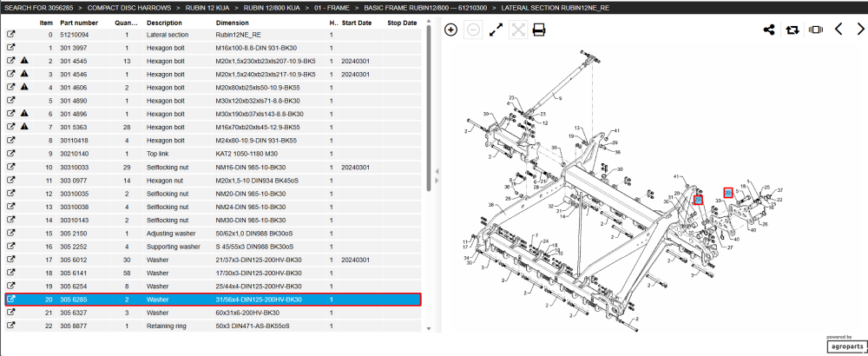
Task: Click the greyed-out zoom out icon
Action: pyautogui.click(x=473, y=30)
